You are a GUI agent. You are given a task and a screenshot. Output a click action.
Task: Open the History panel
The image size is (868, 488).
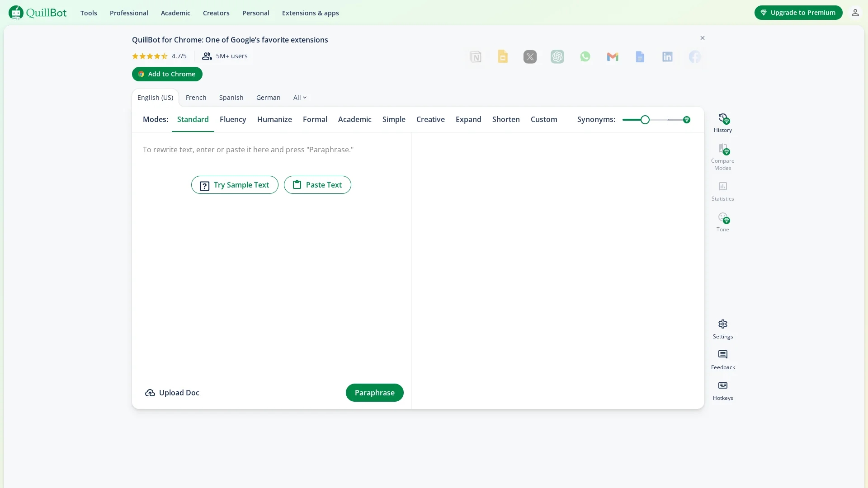click(722, 123)
